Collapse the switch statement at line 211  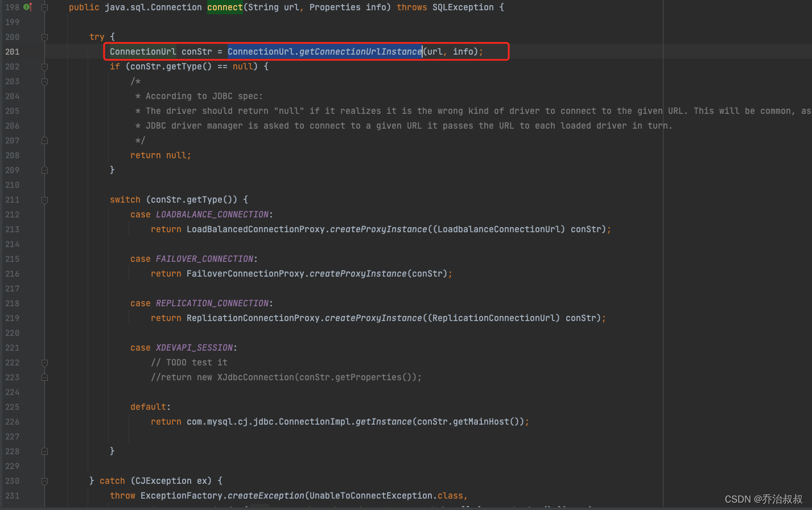pos(45,199)
